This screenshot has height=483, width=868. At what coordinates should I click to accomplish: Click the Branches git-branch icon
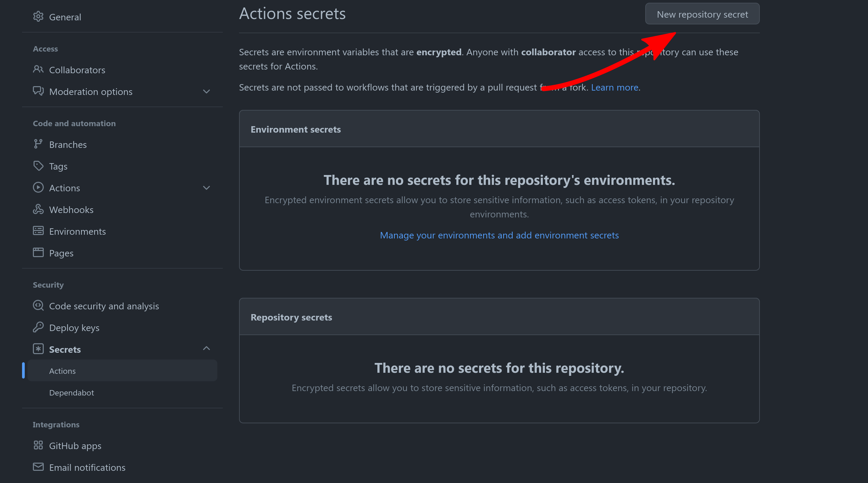[x=38, y=144]
